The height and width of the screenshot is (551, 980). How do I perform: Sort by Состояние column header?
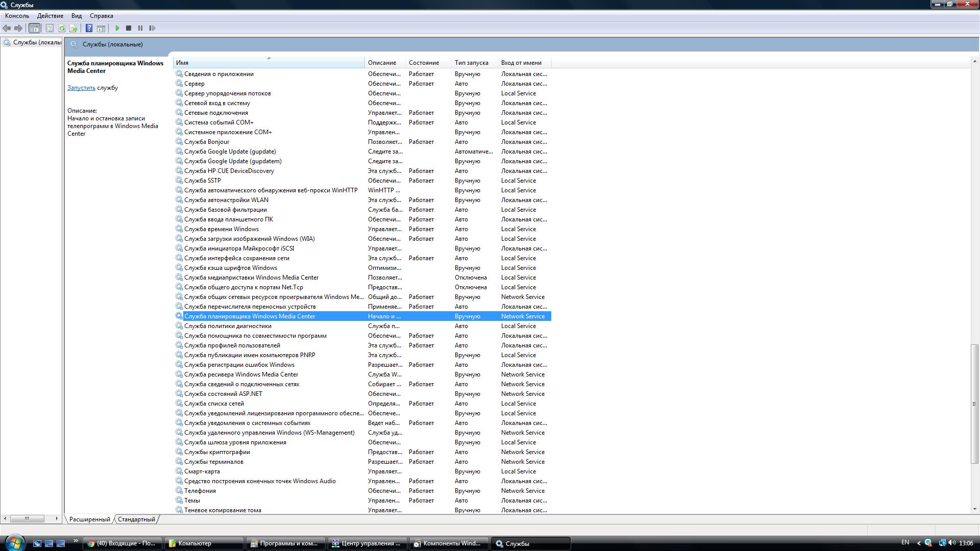pos(424,63)
